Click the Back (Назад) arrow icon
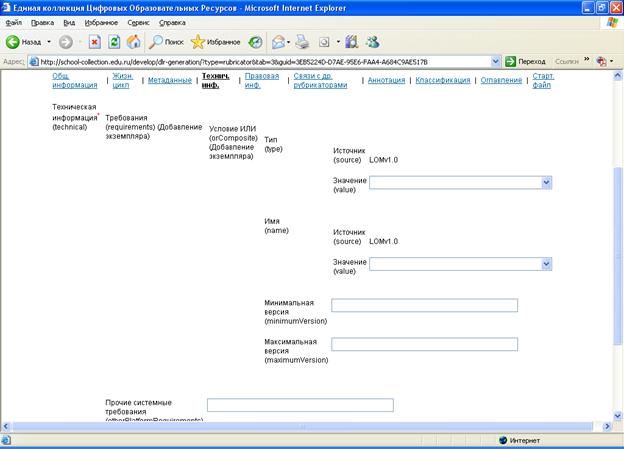Screen dimensions: 624x449 [x=12, y=42]
